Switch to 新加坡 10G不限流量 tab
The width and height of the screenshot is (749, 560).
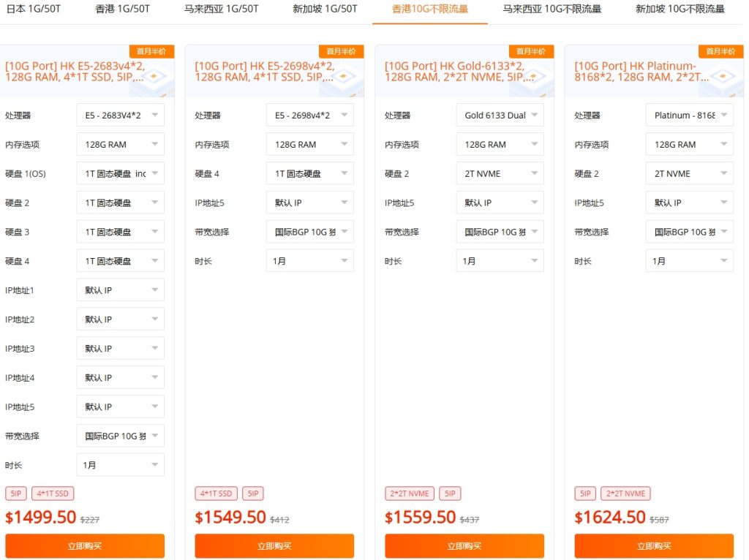pyautogui.click(x=680, y=10)
